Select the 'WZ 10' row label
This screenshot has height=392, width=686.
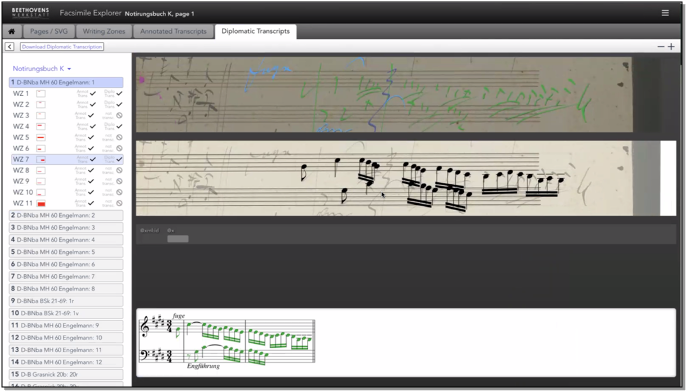[x=23, y=192]
